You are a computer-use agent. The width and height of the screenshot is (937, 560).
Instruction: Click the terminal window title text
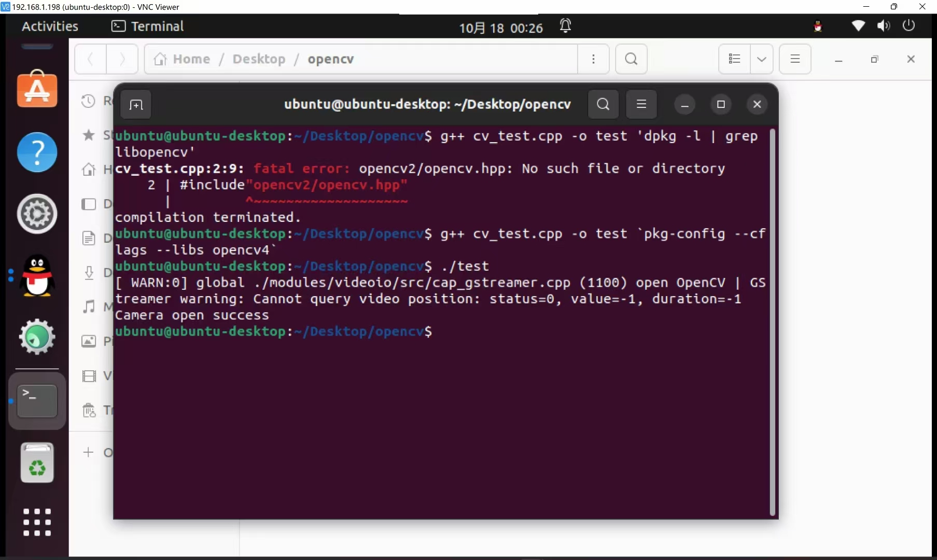(427, 105)
